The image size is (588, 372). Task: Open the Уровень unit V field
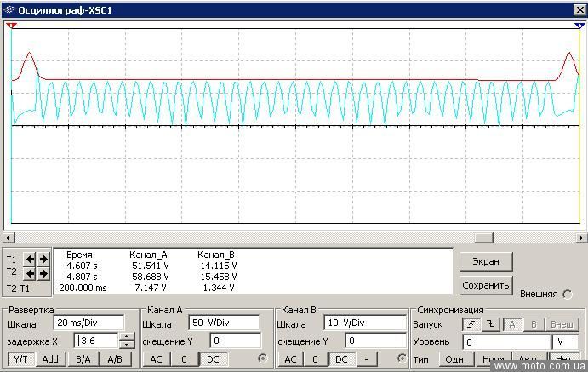(x=565, y=342)
